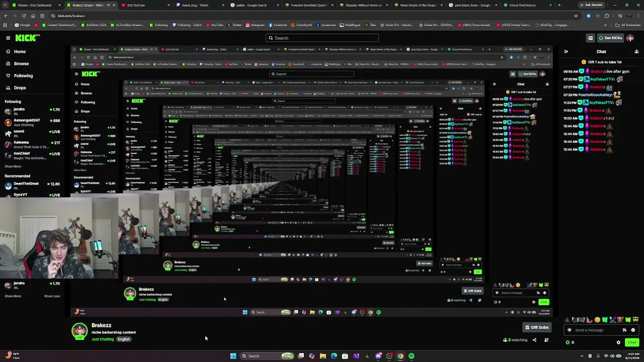Click the Just Chatting category link
Image resolution: width=644 pixels, height=362 pixels.
click(103, 339)
